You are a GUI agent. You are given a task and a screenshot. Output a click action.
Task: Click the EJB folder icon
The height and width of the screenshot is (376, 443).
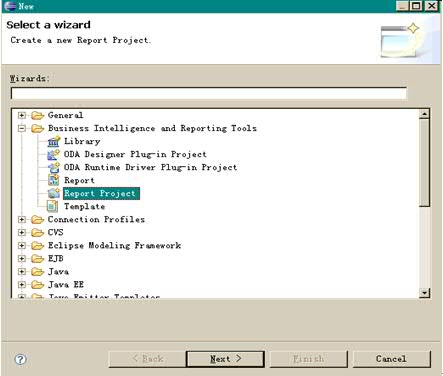37,259
